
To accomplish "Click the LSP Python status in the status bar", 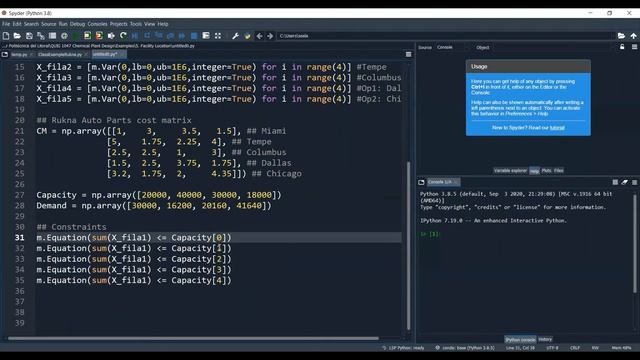I will click(x=403, y=348).
